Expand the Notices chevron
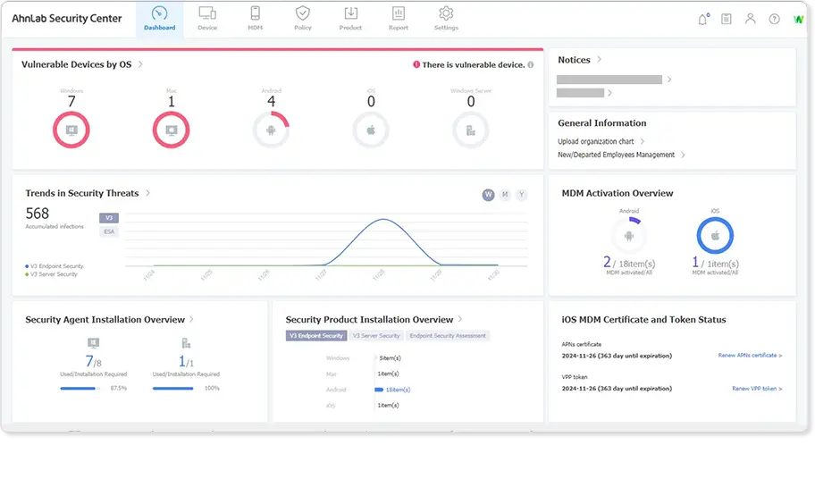 pos(600,60)
